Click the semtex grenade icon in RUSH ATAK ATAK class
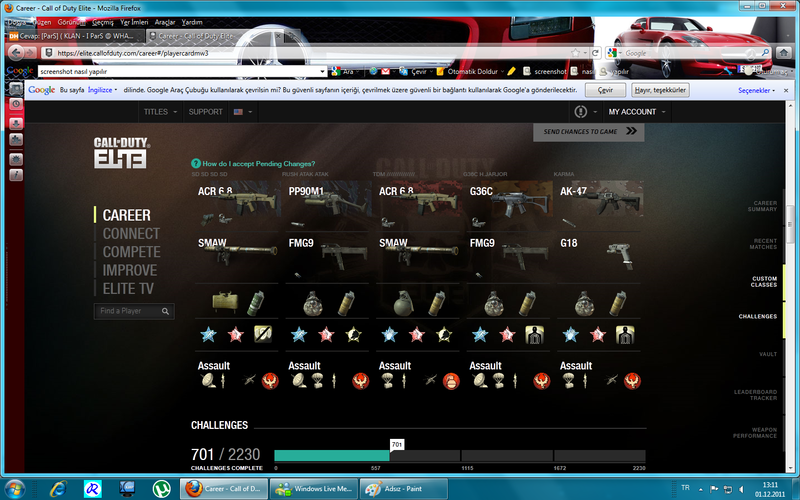The height and width of the screenshot is (500, 800). 312,304
